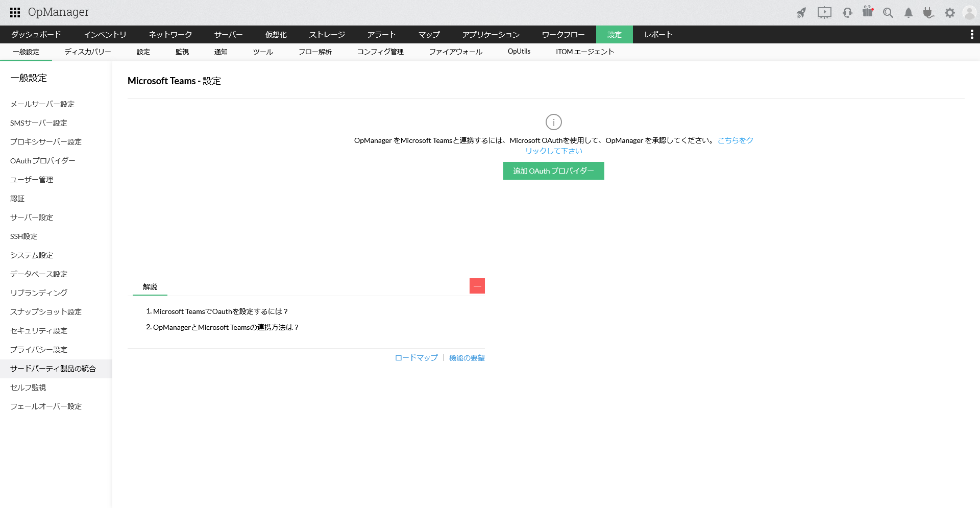Open the vertical three-dot more menu
The width and height of the screenshot is (980, 508).
(x=971, y=34)
